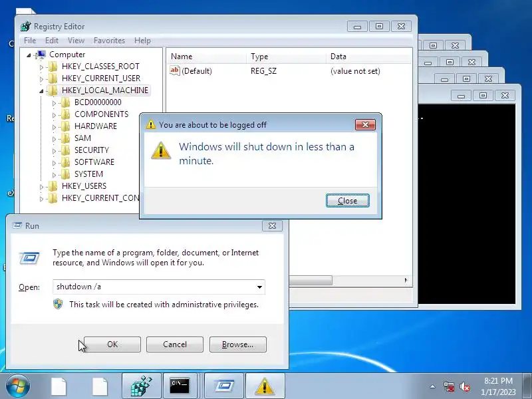This screenshot has width=532, height=399.
Task: Click Cancel in the Run dialog
Action: [x=175, y=344]
